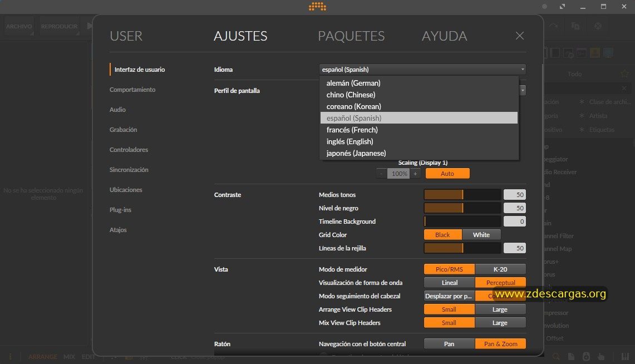Image resolution: width=635 pixels, height=364 pixels.
Task: Click the hand mappings icon at bottom right
Action: tap(601, 356)
